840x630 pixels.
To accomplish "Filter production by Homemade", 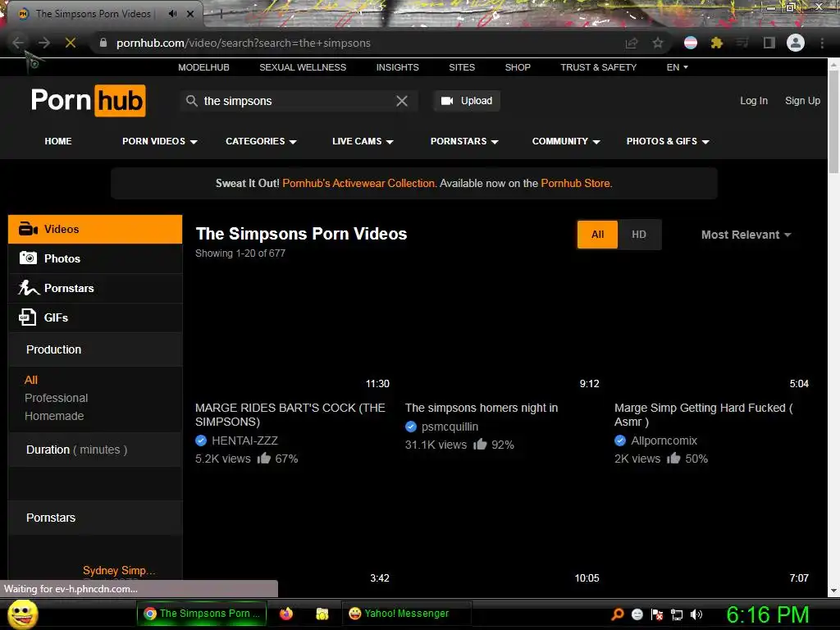I will click(54, 416).
